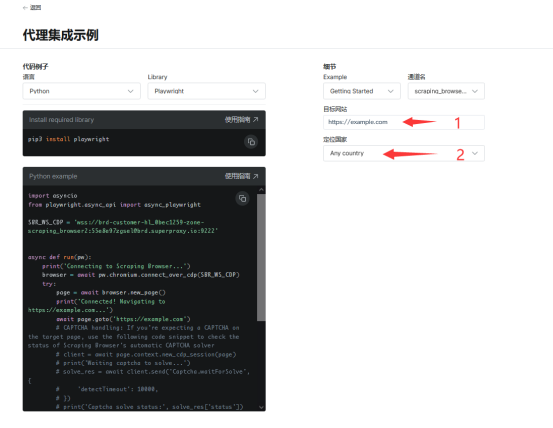Click the Playwright dropdown chevron
Screen dimensions: 553x428
[255, 91]
